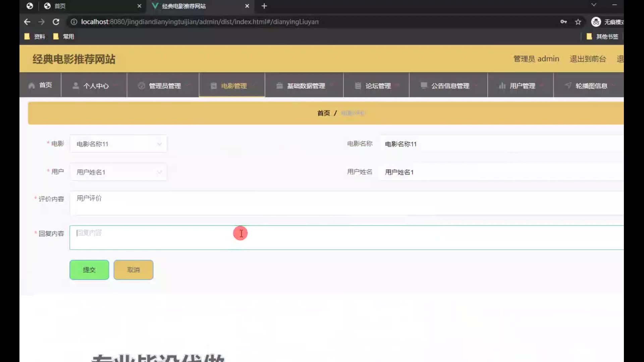The width and height of the screenshot is (644, 362).
Task: Click the 首页 breadcrumb link
Action: coord(323,113)
